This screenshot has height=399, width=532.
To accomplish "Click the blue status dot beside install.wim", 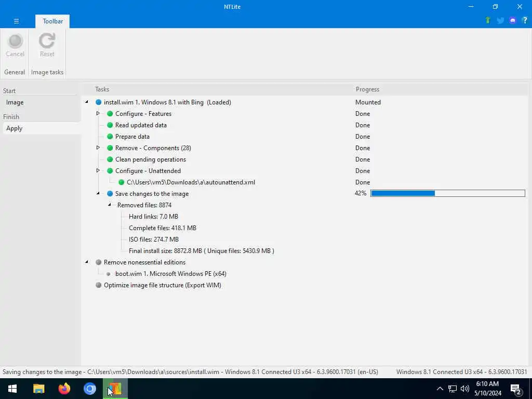I will coord(98,102).
